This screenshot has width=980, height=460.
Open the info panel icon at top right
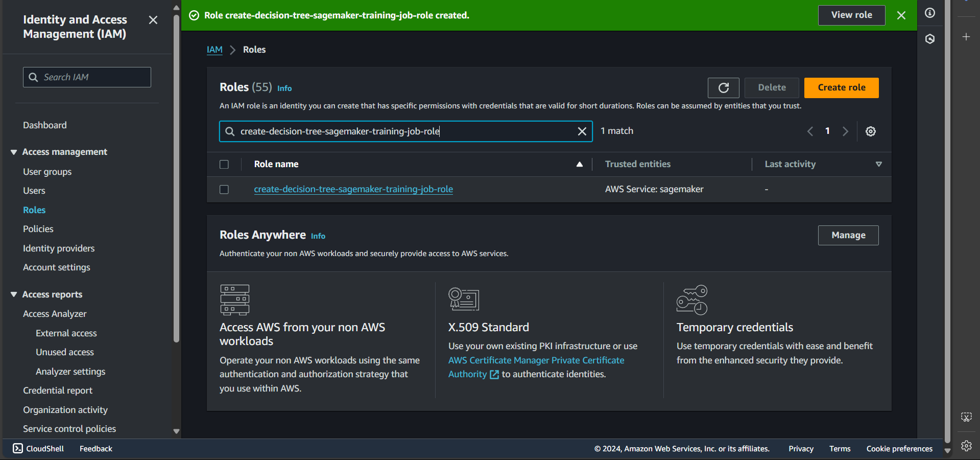point(930,13)
